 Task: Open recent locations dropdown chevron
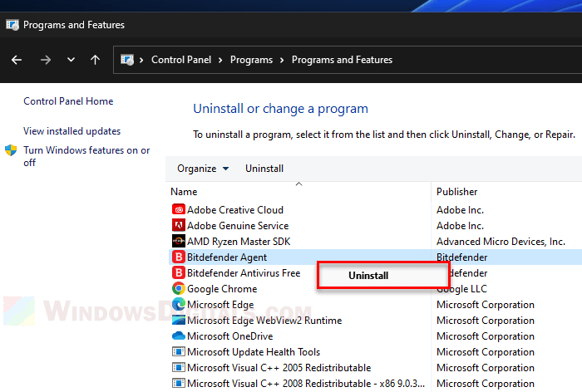pos(71,59)
